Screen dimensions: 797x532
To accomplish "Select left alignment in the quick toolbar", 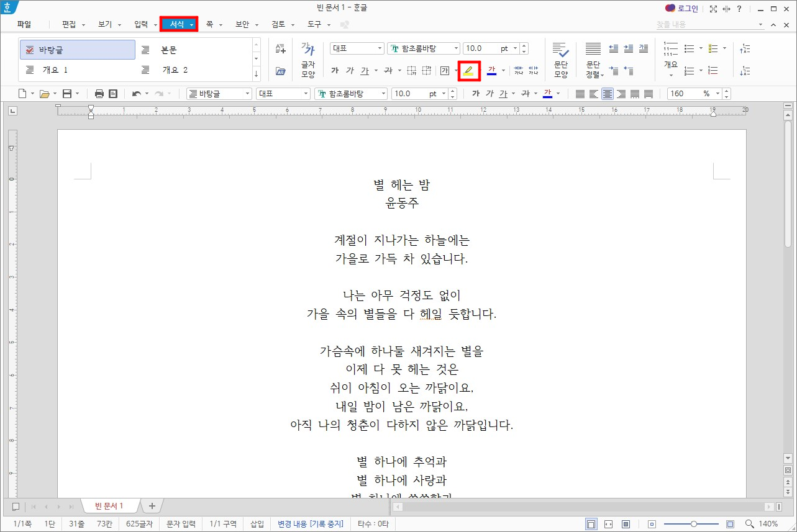I will point(593,94).
